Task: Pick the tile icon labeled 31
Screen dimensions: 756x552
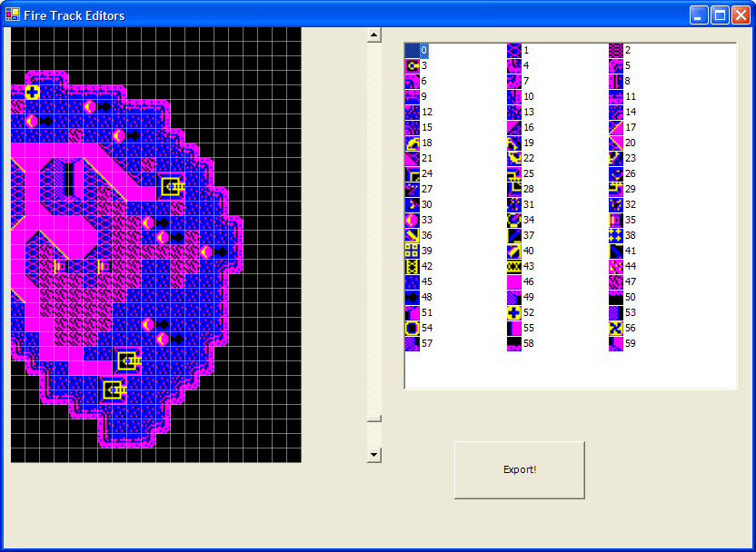Action: pos(514,204)
